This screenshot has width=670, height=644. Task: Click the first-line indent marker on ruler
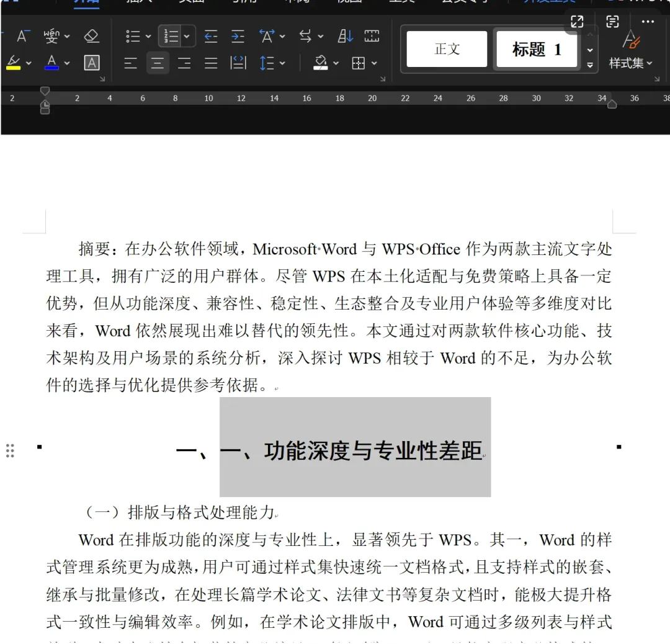45,91
